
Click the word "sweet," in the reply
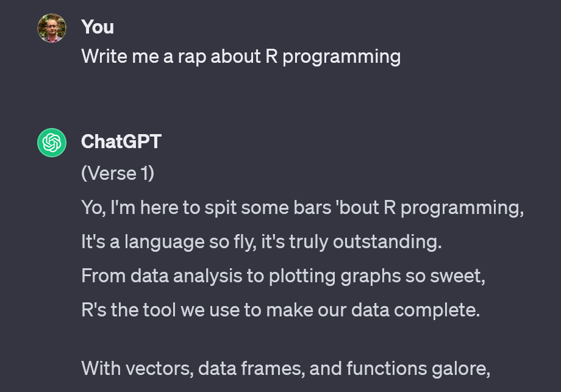point(457,276)
